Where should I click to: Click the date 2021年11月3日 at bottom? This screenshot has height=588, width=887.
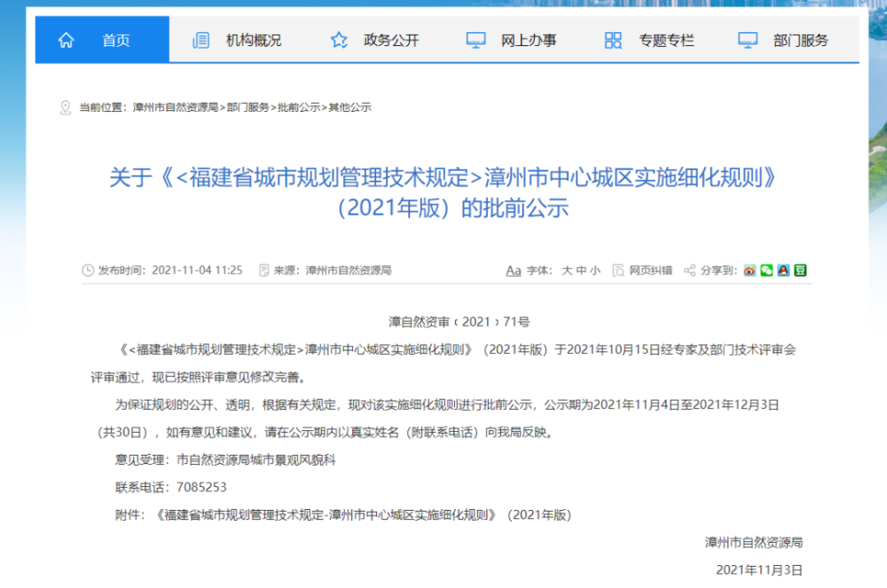coord(759,570)
